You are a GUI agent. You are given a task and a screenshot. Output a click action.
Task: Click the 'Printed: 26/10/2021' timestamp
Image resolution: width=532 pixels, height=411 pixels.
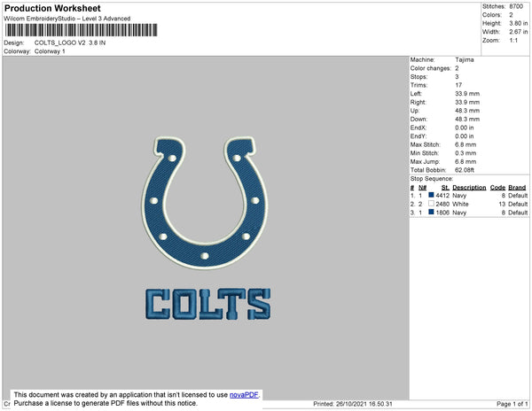pyautogui.click(x=353, y=404)
